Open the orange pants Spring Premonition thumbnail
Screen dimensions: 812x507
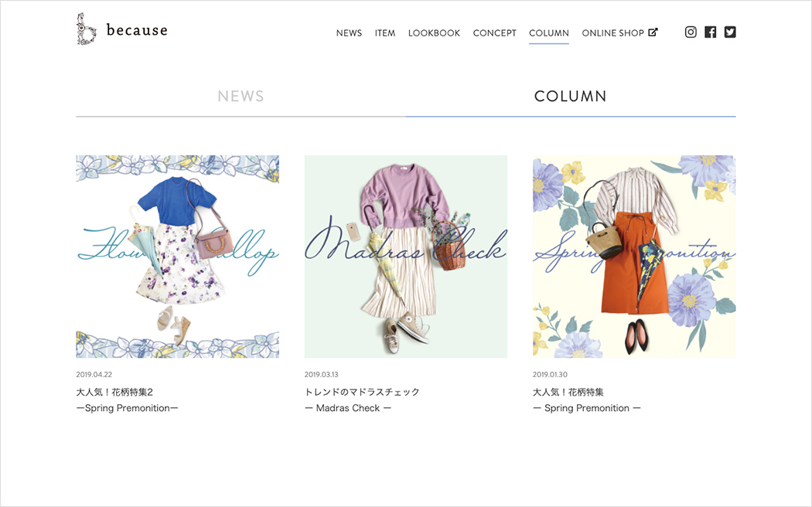(634, 257)
